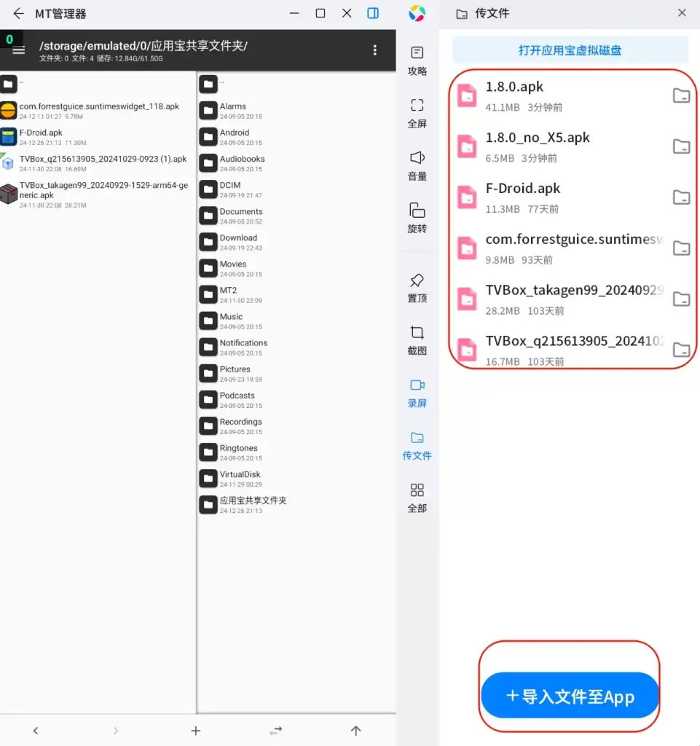The image size is (700, 746).
Task: Toggle the split-panel sidebar icon in title bar
Action: click(x=373, y=13)
